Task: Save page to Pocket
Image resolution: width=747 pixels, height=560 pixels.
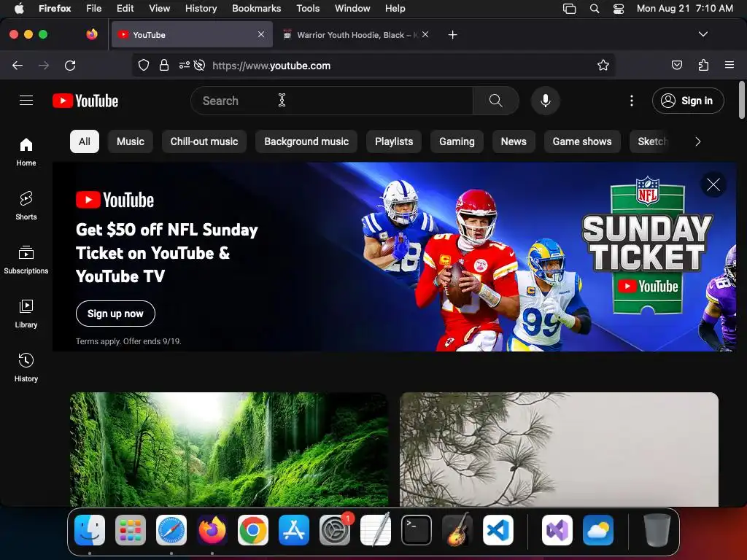Action: [x=676, y=65]
